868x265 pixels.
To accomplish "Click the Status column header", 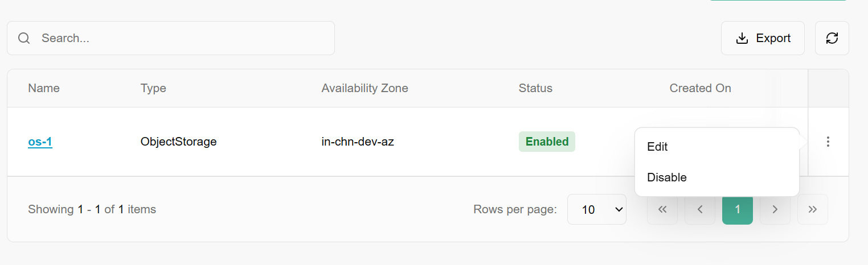I will click(x=535, y=88).
